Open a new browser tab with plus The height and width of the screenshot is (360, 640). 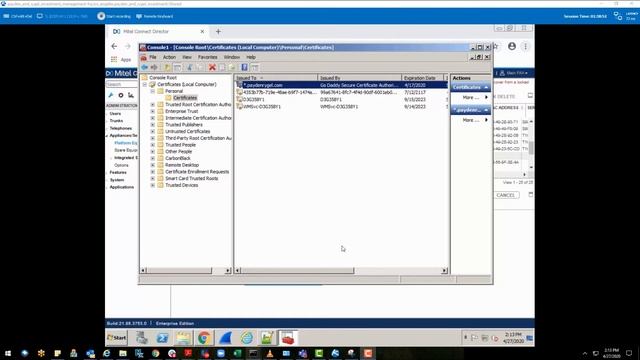tap(218, 31)
